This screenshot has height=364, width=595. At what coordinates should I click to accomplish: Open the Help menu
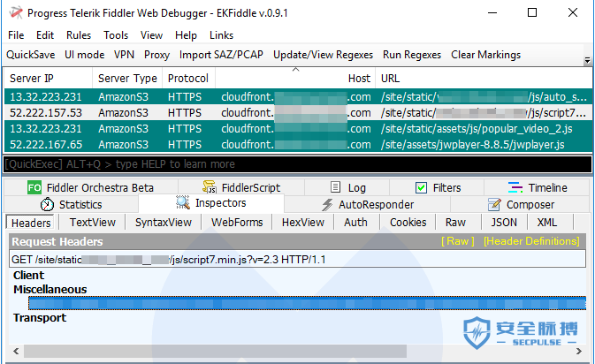186,35
